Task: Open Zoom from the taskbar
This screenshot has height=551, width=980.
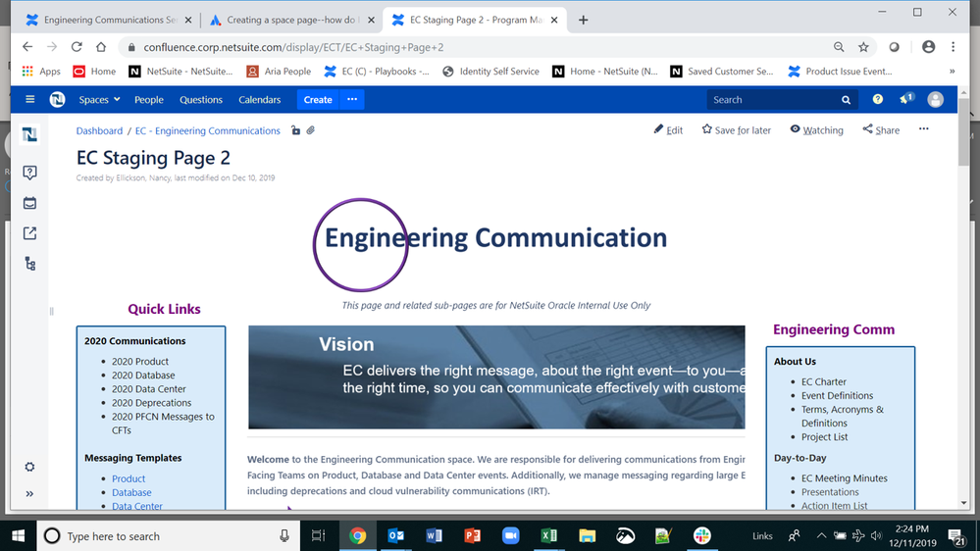Action: pyautogui.click(x=511, y=535)
